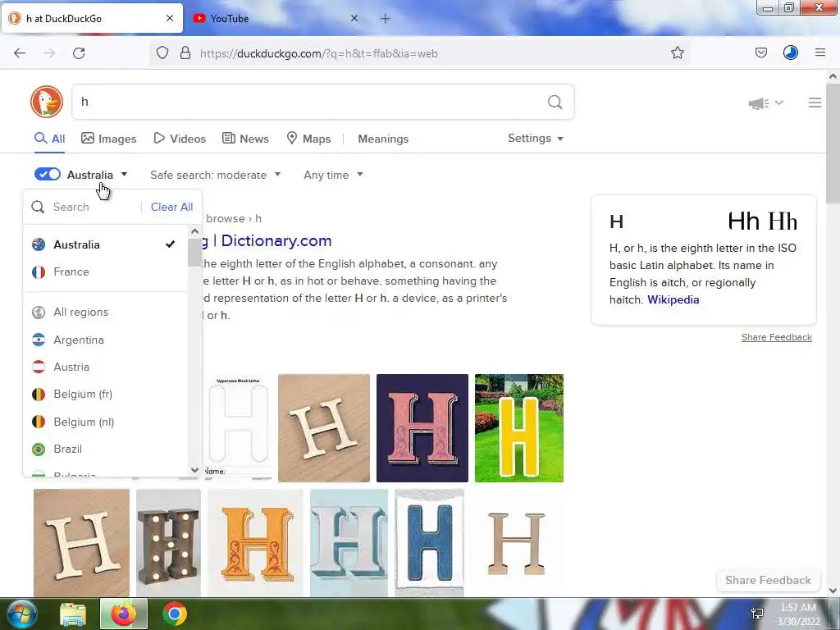The width and height of the screenshot is (840, 630).
Task: Open File Explorer from the taskbar
Action: click(x=73, y=614)
